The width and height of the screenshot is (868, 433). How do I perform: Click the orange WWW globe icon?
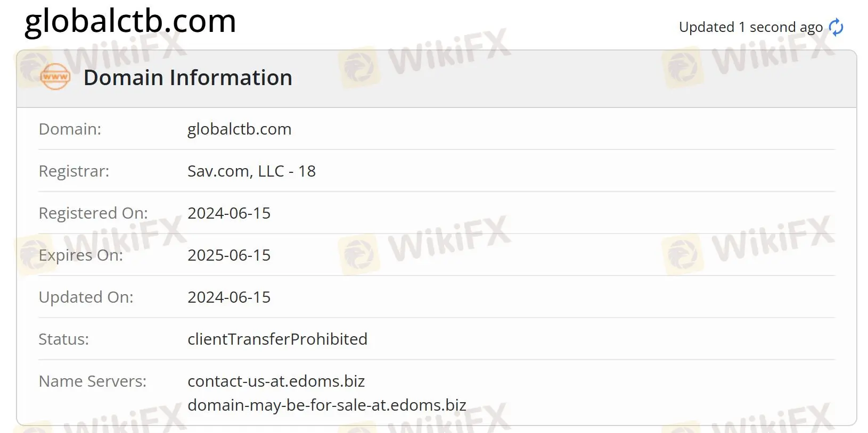55,77
